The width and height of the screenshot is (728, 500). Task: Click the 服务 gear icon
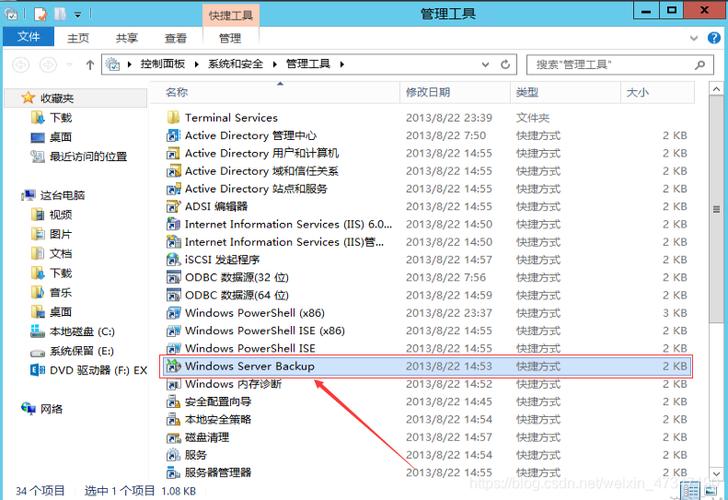[x=173, y=455]
